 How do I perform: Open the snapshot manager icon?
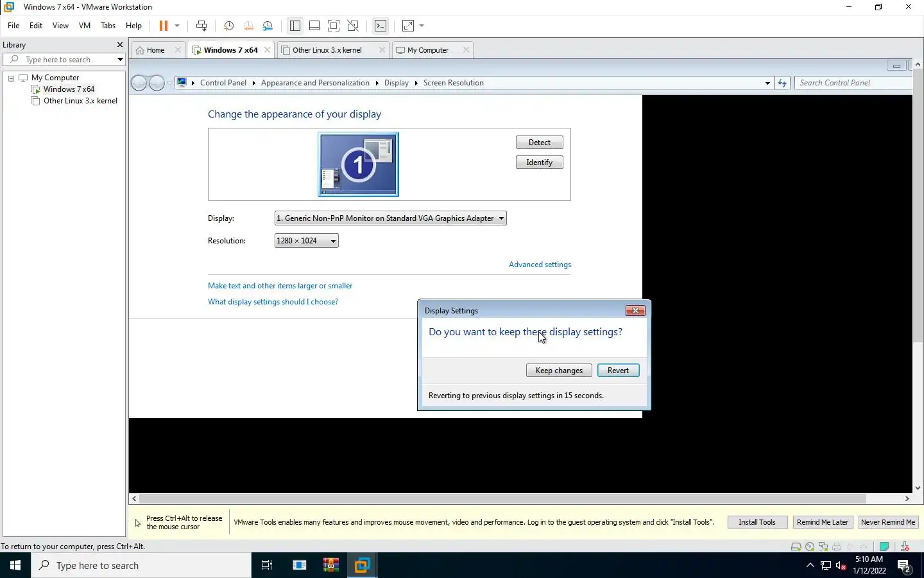[268, 26]
